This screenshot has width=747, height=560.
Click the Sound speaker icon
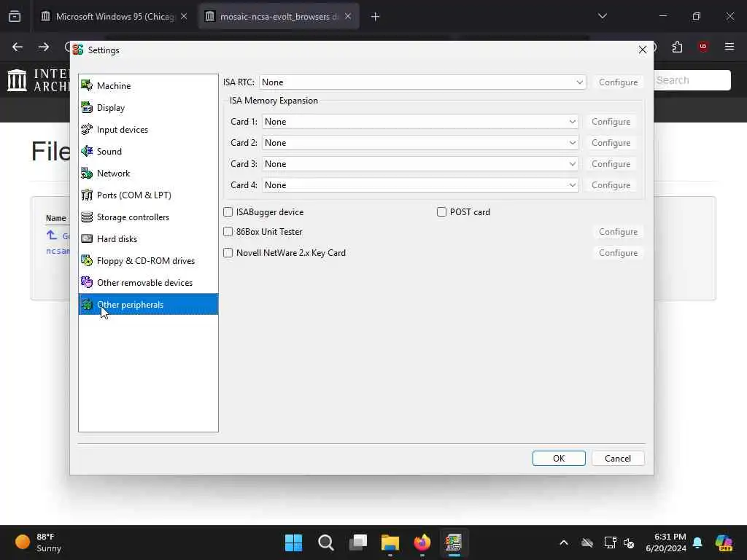(87, 152)
